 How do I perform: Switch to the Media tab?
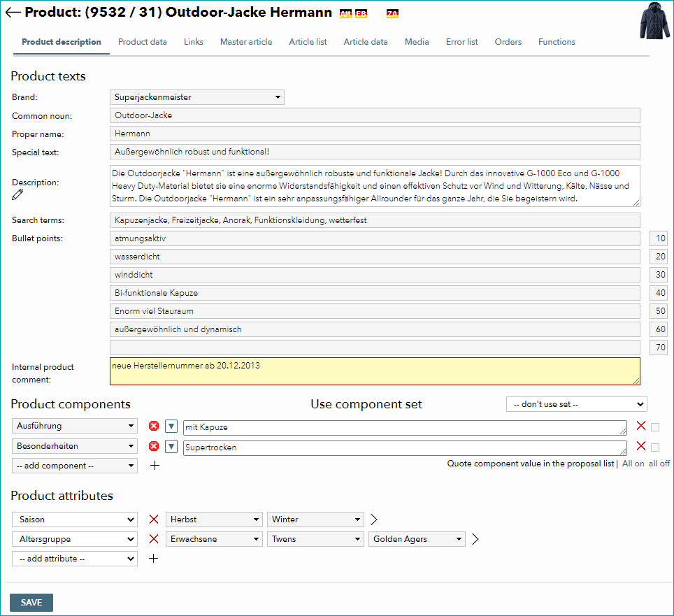(x=417, y=42)
